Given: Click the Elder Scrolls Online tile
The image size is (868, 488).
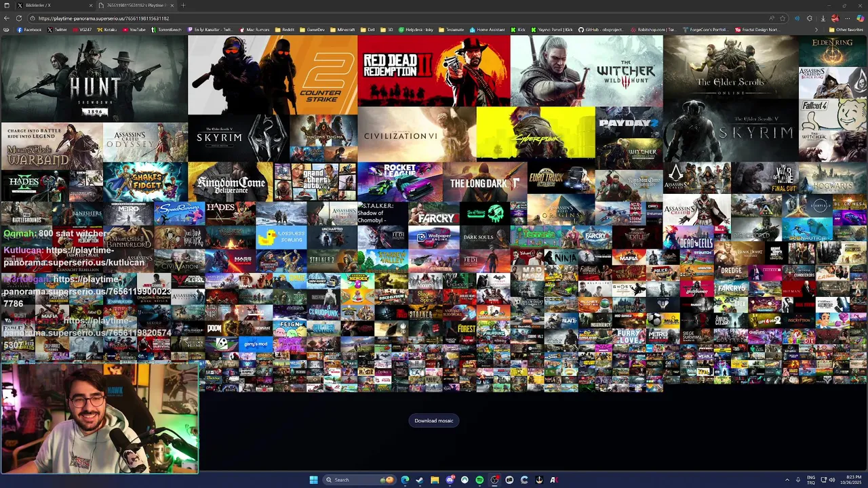Looking at the screenshot, I should [x=730, y=66].
